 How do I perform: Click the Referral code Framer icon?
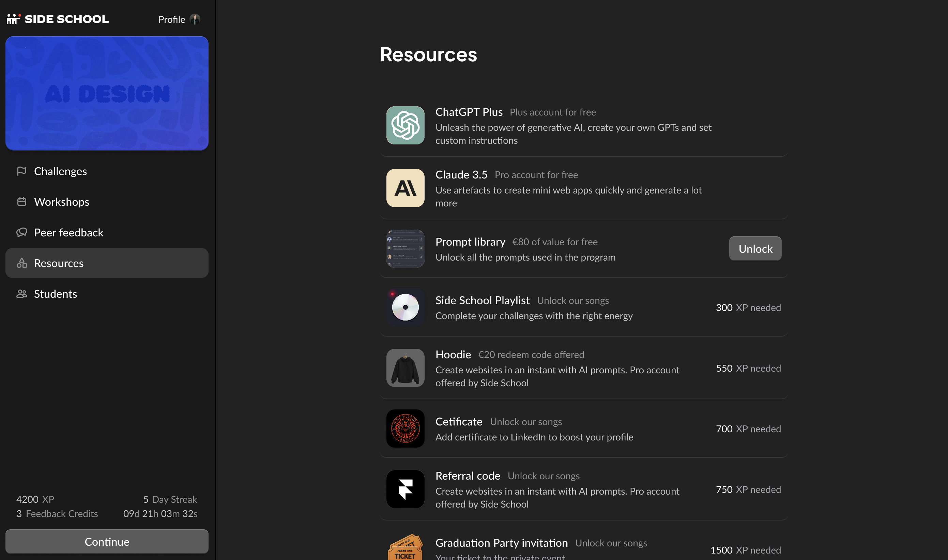(x=405, y=489)
